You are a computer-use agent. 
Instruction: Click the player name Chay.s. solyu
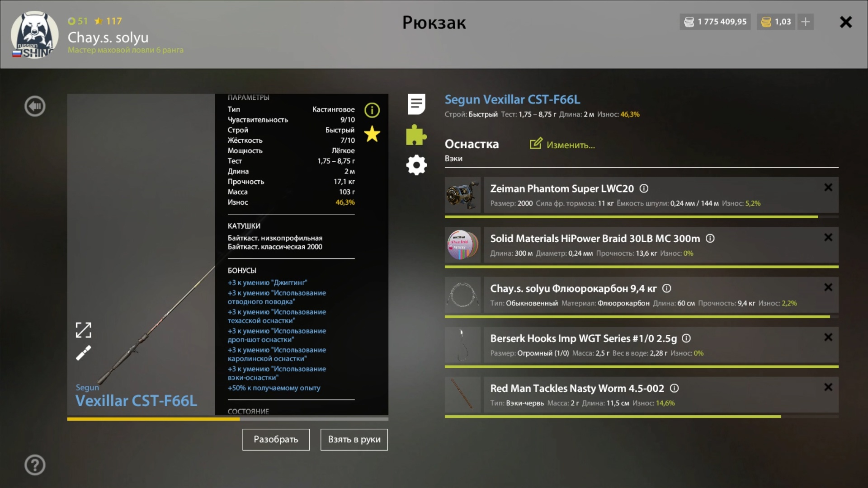(x=108, y=38)
